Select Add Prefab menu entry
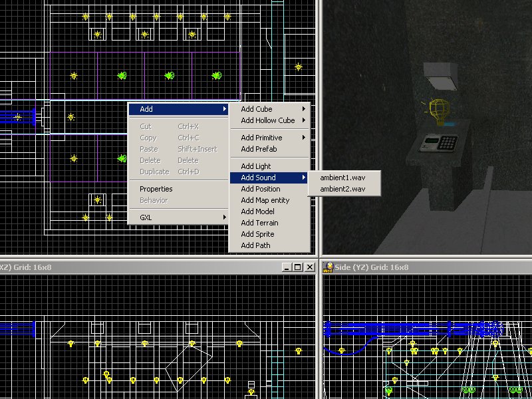 (x=259, y=149)
